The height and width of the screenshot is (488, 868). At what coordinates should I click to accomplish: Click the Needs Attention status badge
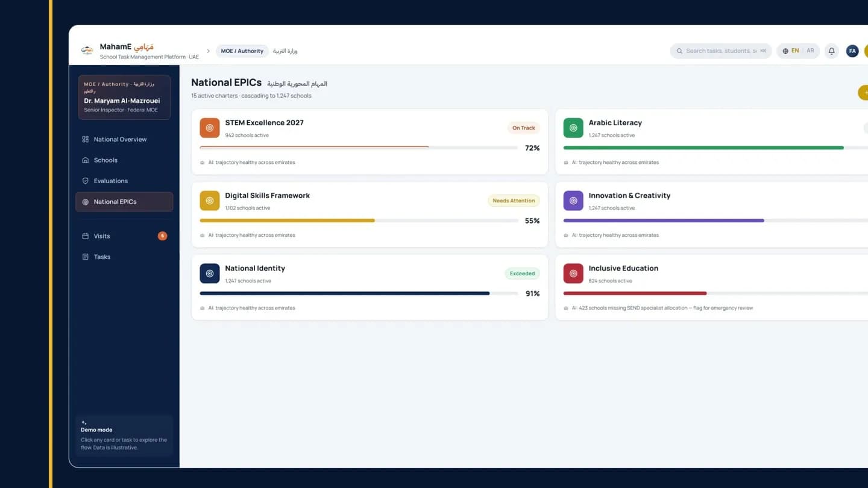tap(514, 201)
